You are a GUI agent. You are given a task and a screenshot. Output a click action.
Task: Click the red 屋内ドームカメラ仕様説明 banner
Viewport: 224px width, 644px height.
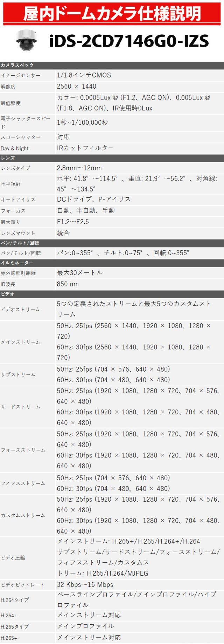[112, 13]
